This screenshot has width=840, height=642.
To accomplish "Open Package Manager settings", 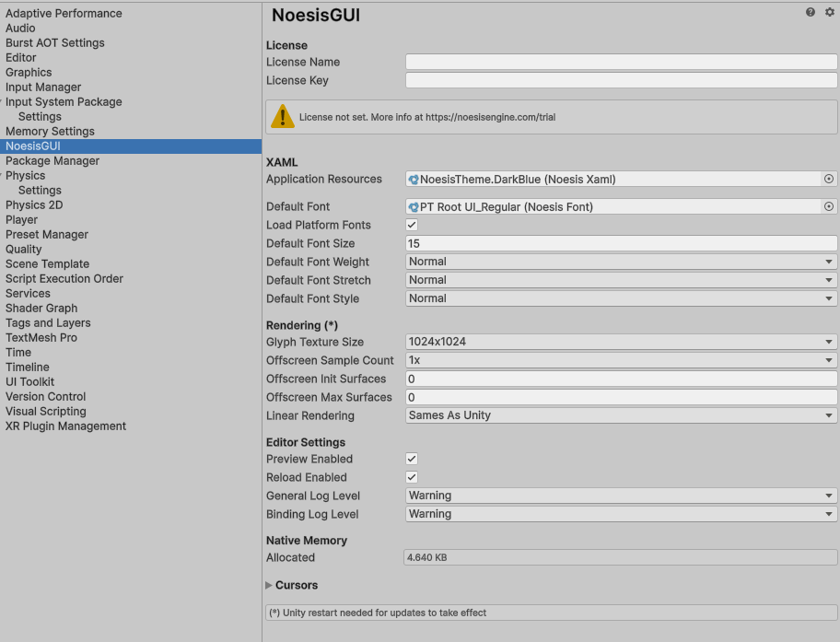I will [x=52, y=161].
